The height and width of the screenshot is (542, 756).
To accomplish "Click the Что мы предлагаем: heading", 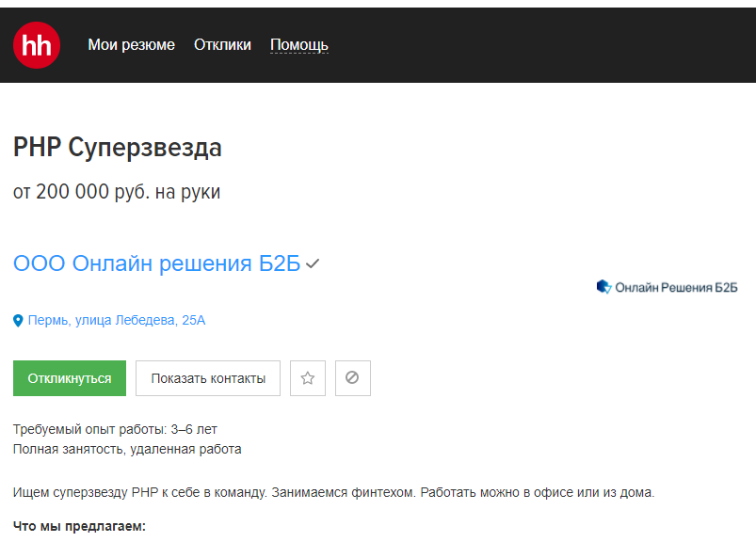I will [79, 526].
